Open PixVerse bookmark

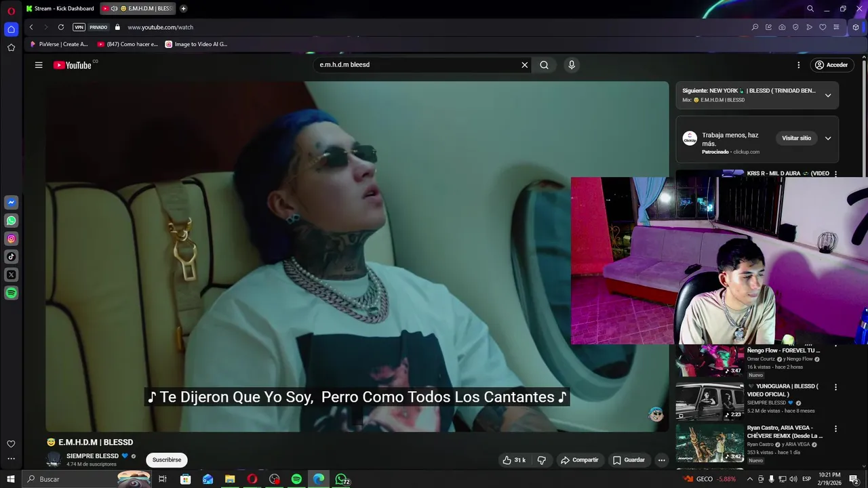[59, 45]
